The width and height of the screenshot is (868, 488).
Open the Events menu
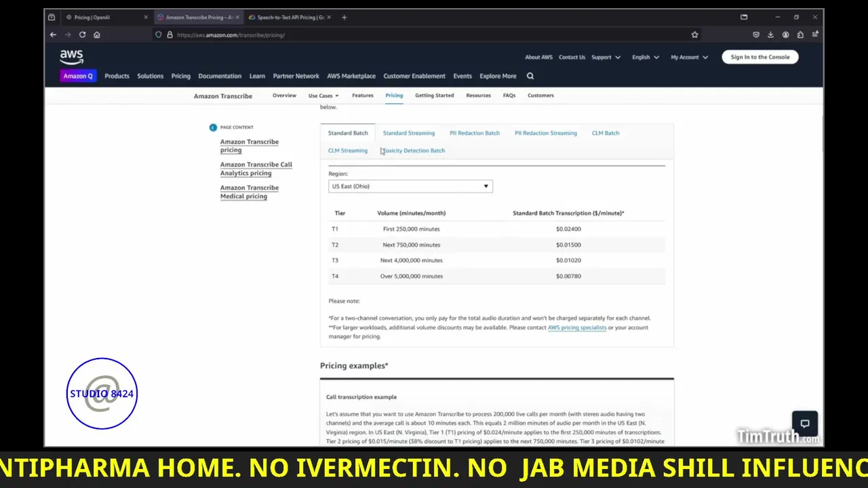click(462, 76)
